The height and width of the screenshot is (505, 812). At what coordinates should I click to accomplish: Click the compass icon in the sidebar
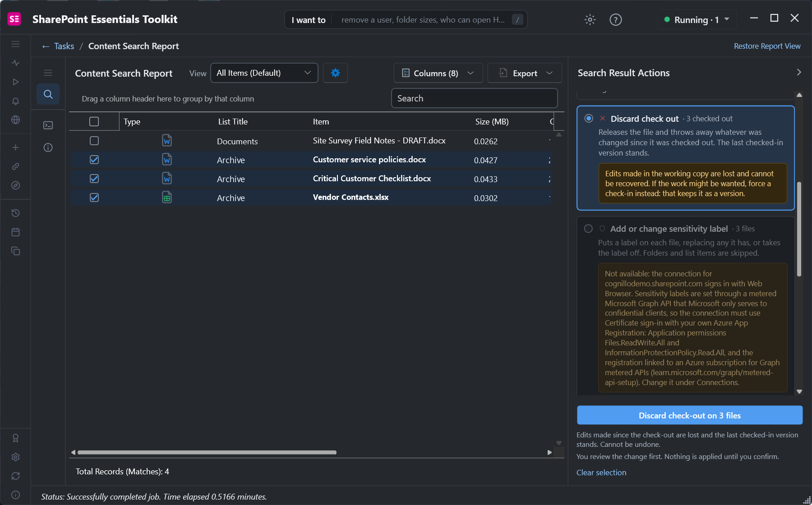pyautogui.click(x=16, y=185)
